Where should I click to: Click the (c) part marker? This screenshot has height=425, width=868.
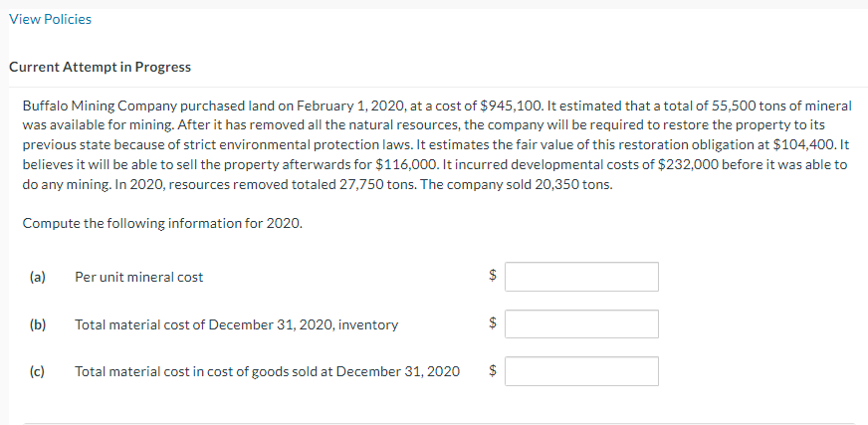35,371
